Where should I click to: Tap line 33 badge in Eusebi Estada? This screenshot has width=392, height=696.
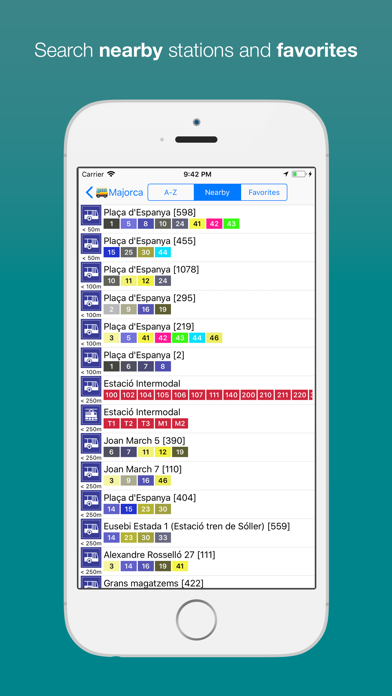tap(163, 538)
